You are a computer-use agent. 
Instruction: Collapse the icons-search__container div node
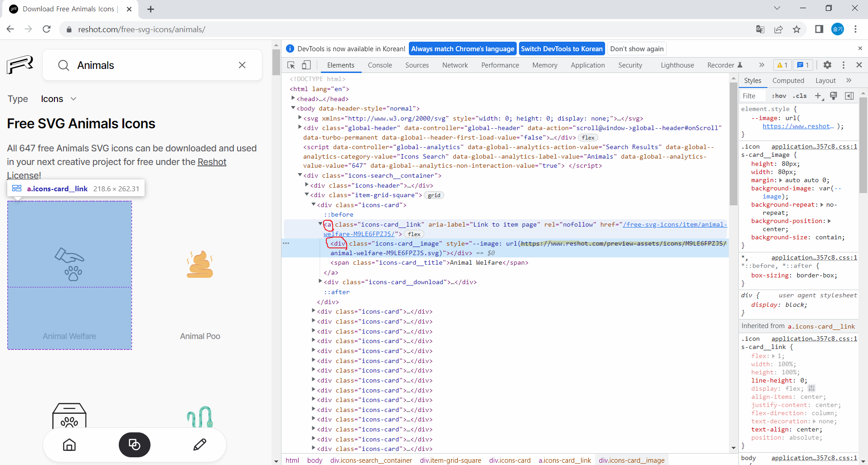pos(300,175)
